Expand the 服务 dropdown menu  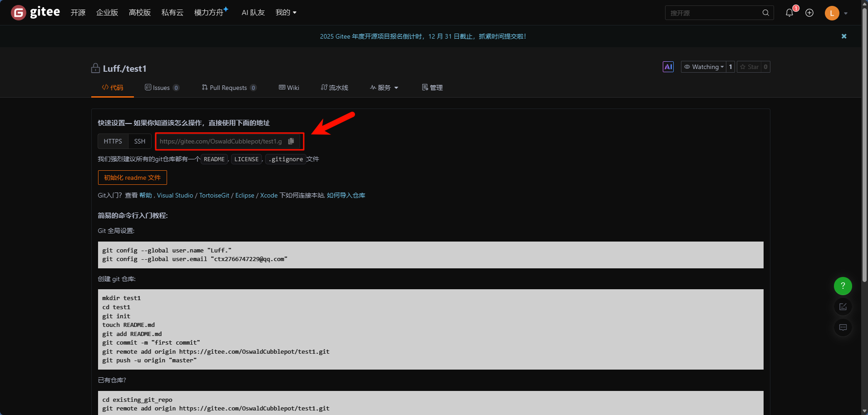384,88
